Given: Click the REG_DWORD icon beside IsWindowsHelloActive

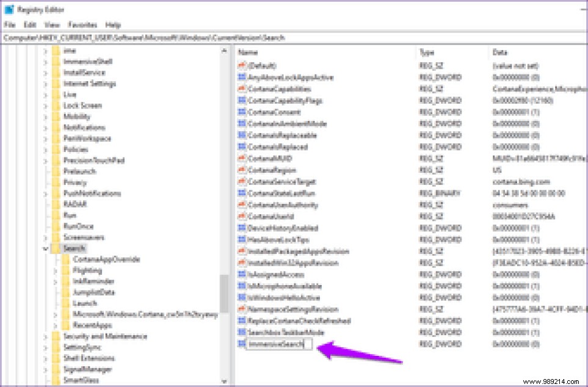Looking at the screenshot, I should 242,297.
